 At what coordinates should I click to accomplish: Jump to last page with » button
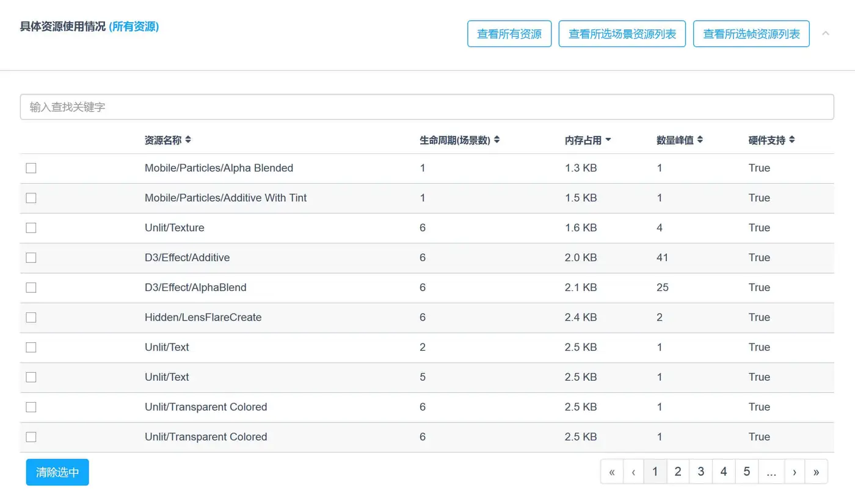pyautogui.click(x=817, y=472)
